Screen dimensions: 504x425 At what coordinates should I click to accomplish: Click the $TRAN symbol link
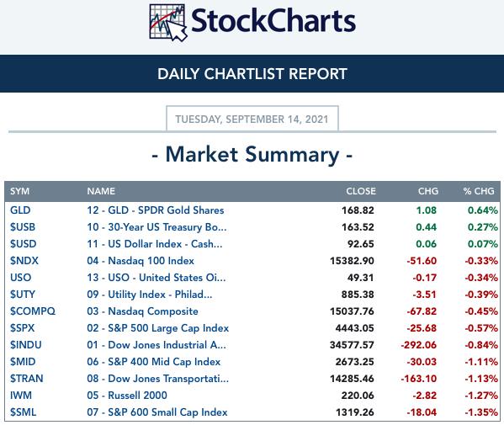click(x=26, y=379)
